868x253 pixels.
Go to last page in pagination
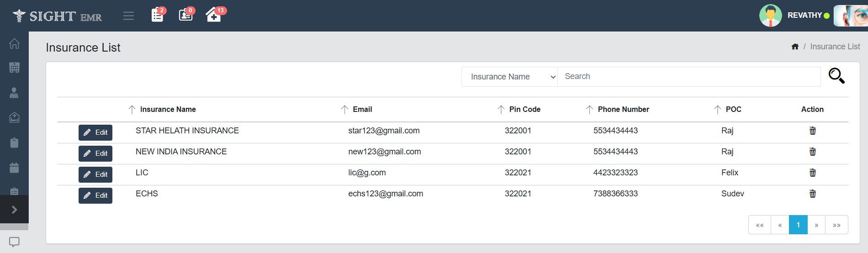pyautogui.click(x=836, y=225)
